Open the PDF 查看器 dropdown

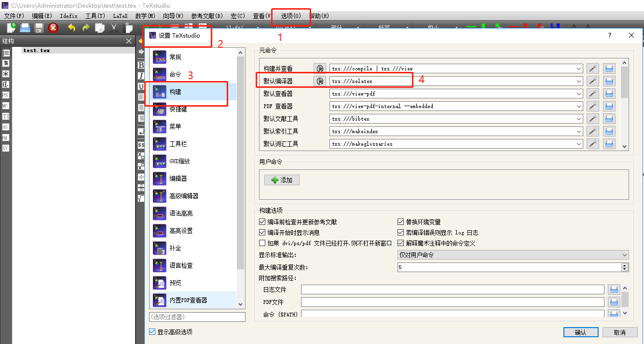coord(579,106)
